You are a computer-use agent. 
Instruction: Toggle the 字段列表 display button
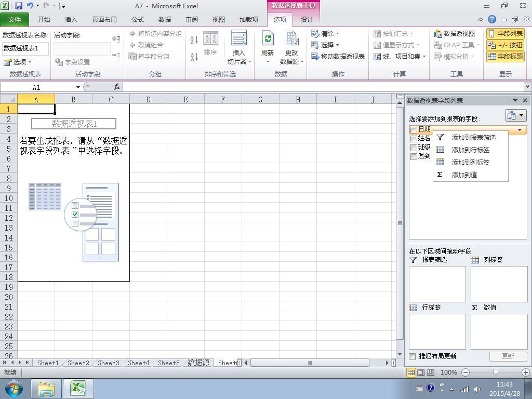[x=506, y=34]
